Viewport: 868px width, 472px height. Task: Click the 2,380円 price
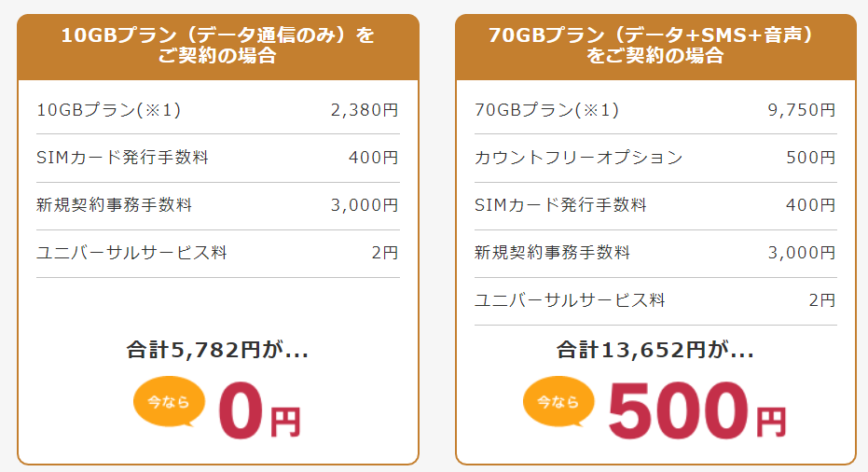pyautogui.click(x=364, y=110)
